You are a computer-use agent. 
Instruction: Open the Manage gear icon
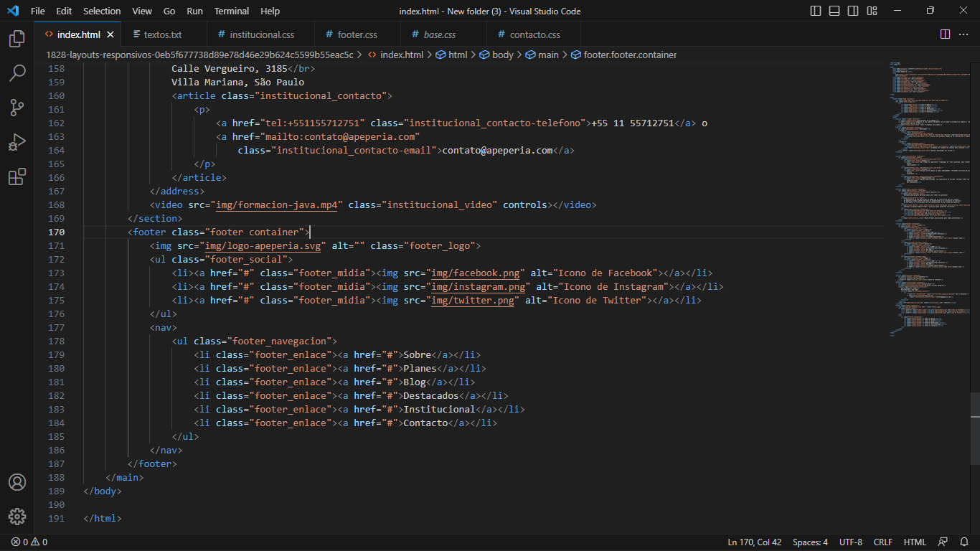[17, 517]
